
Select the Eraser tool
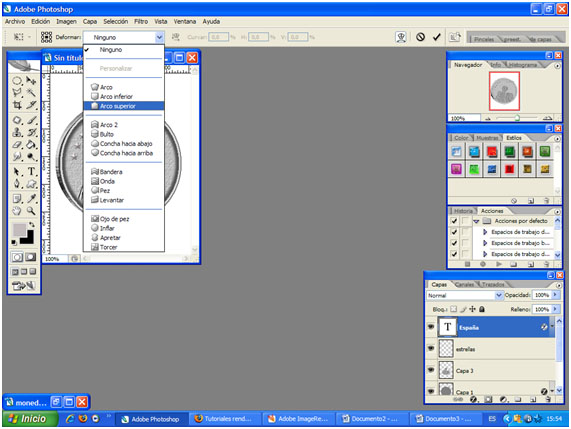17,145
